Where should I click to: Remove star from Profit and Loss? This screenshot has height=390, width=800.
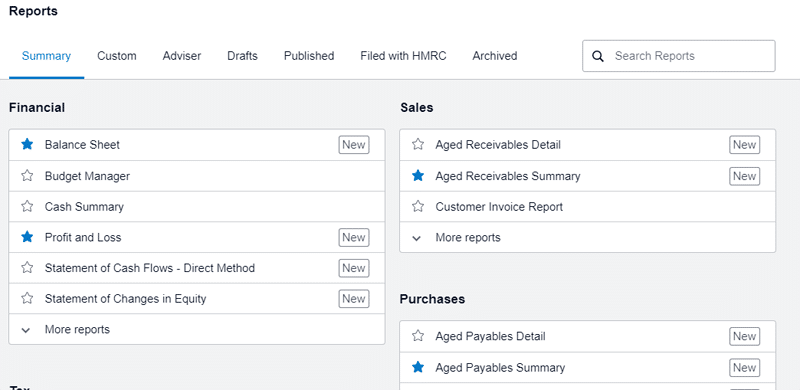pyautogui.click(x=27, y=237)
